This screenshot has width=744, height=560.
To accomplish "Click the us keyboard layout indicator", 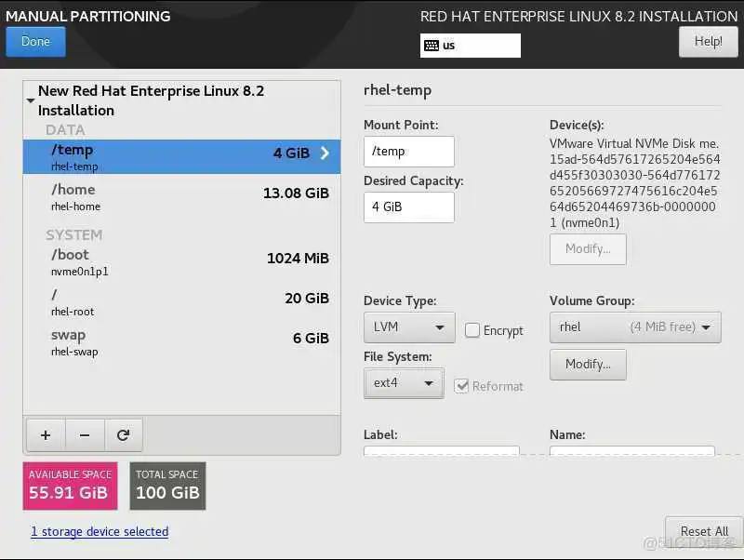I will point(471,46).
